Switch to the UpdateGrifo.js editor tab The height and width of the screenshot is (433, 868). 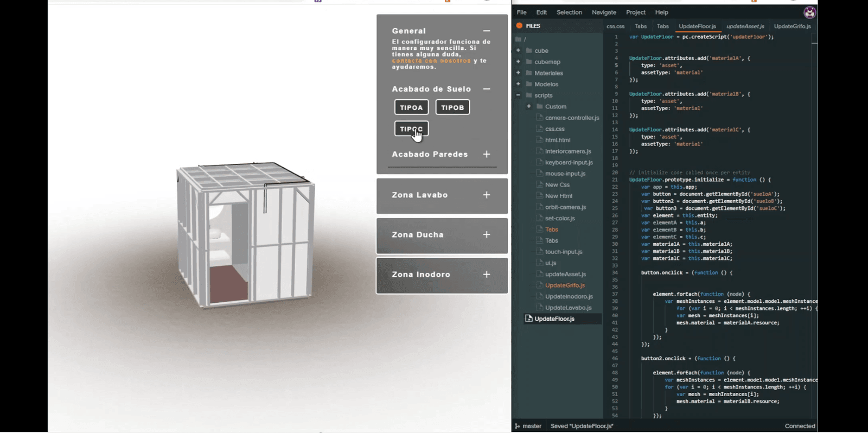point(792,26)
